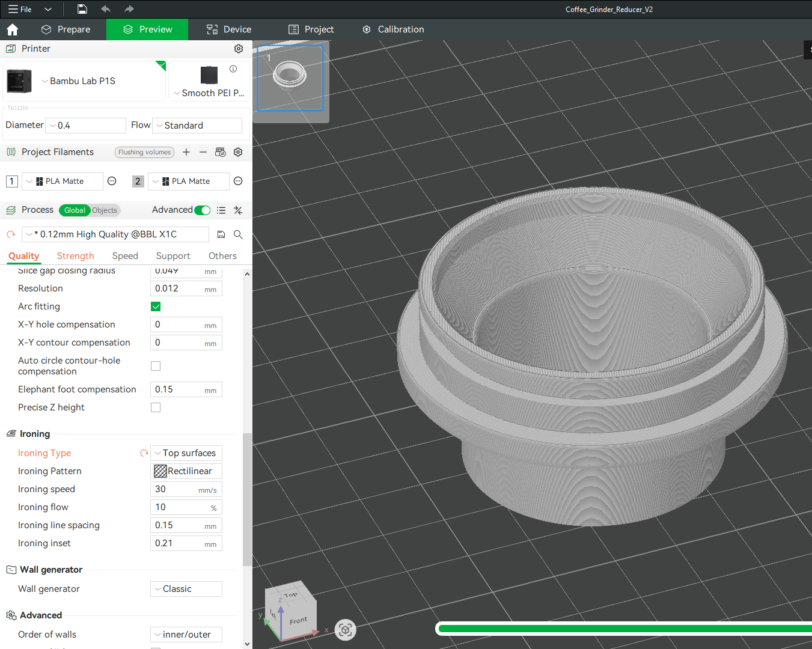Save the process preset icon
This screenshot has width=812, height=649.
pos(221,234)
